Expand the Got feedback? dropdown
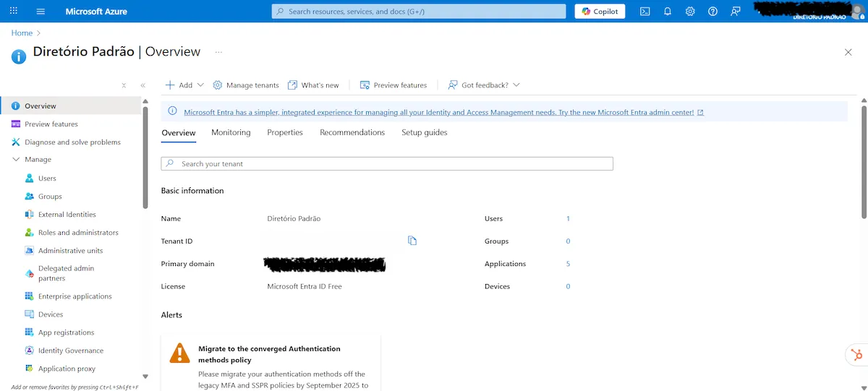This screenshot has height=391, width=868. coord(484,85)
